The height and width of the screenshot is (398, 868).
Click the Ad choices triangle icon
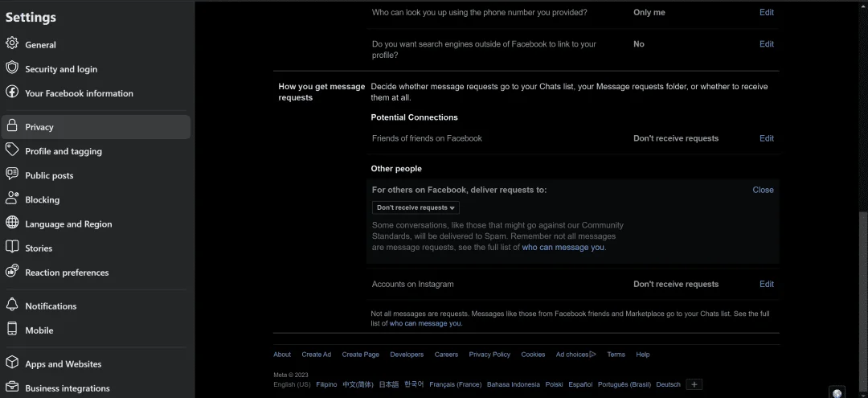[x=593, y=355]
